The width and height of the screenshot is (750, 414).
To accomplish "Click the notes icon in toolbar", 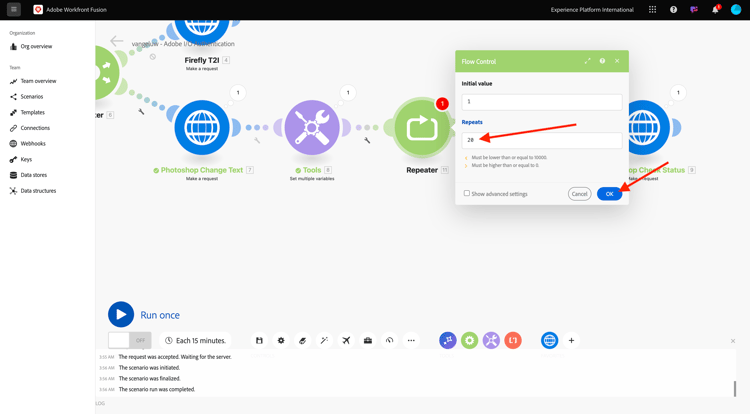I will [302, 340].
